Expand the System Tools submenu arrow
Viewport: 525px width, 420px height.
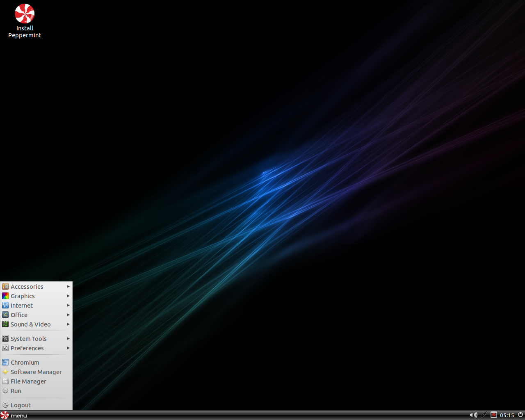(x=68, y=339)
